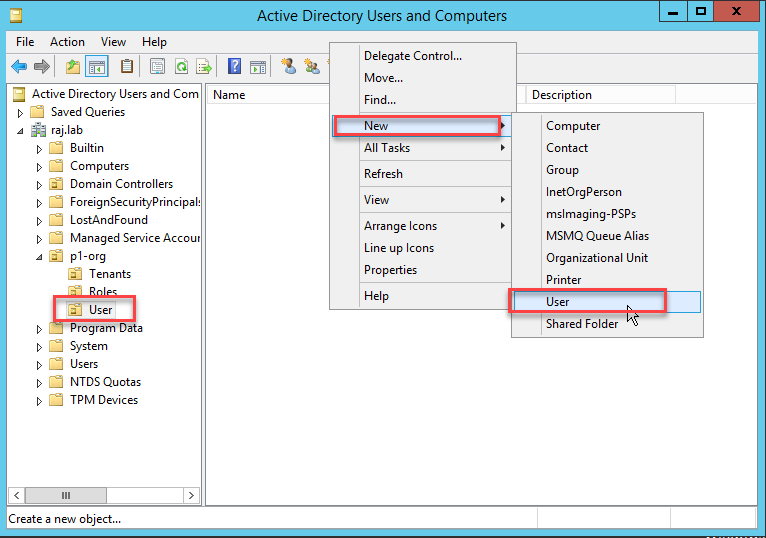The image size is (766, 538).
Task: Expand the Builtin container
Action: [x=39, y=149]
